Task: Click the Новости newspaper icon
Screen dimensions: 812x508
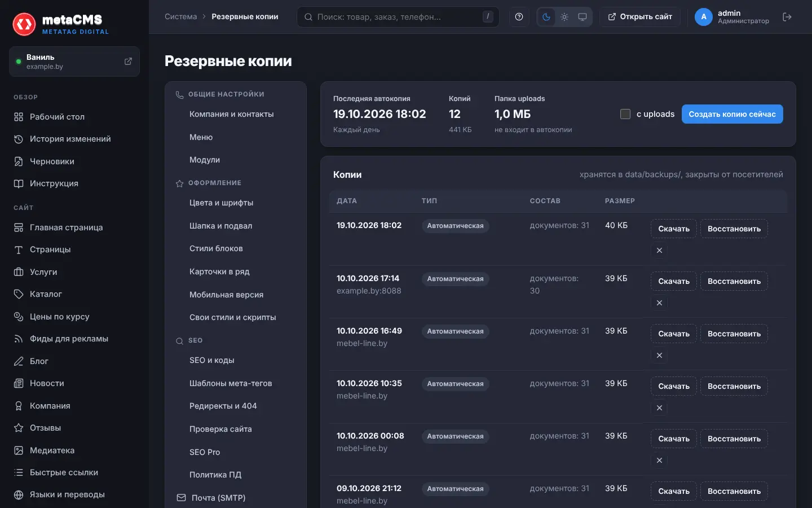Action: 19,383
